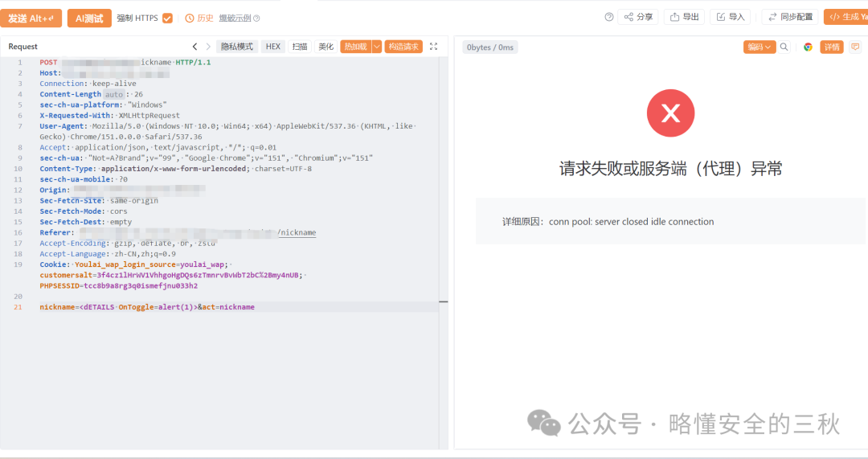Click help icon left of 分享

[x=609, y=17]
